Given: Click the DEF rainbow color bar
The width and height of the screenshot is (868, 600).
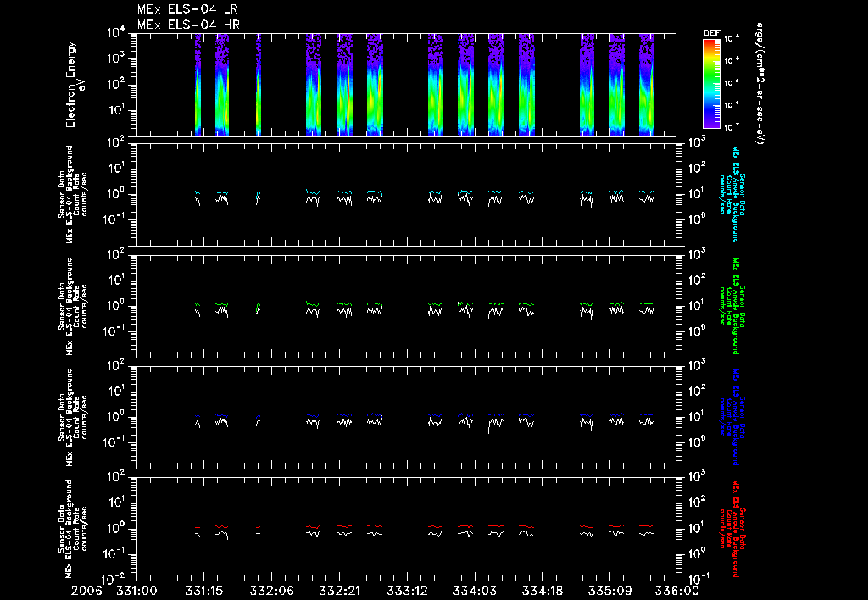Looking at the screenshot, I should point(711,83).
